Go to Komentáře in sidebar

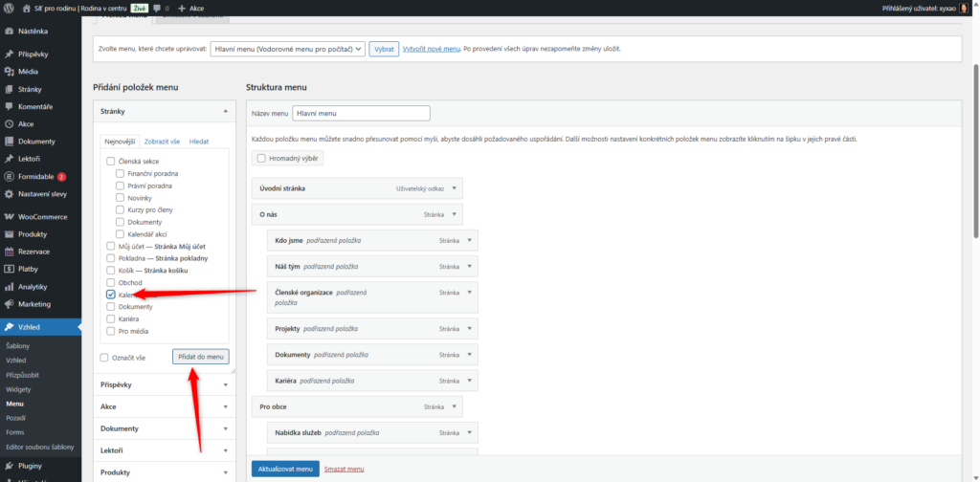(34, 106)
